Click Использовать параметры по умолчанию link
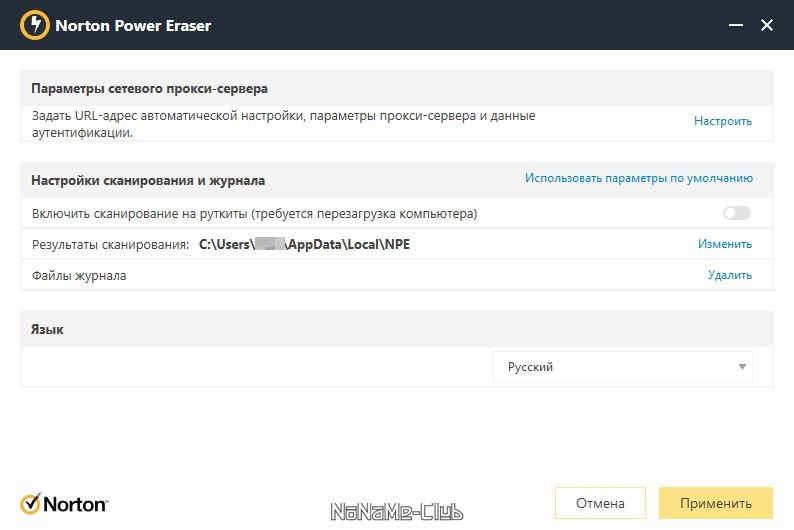 [x=638, y=179]
